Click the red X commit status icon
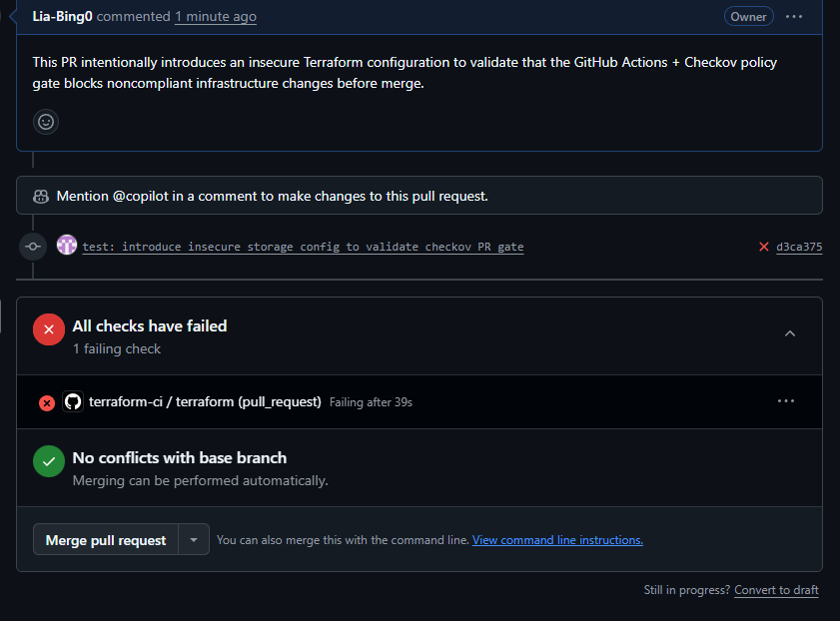Screen dimensions: 840x621 764,247
